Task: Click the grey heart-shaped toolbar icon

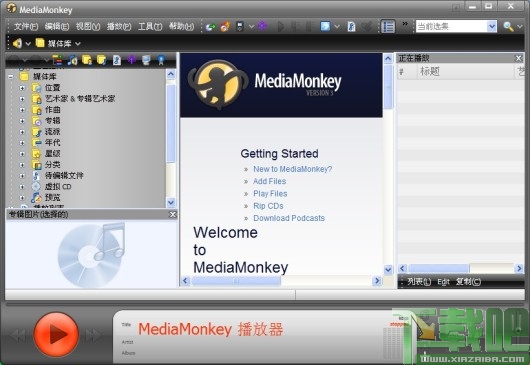Action: pos(366,27)
